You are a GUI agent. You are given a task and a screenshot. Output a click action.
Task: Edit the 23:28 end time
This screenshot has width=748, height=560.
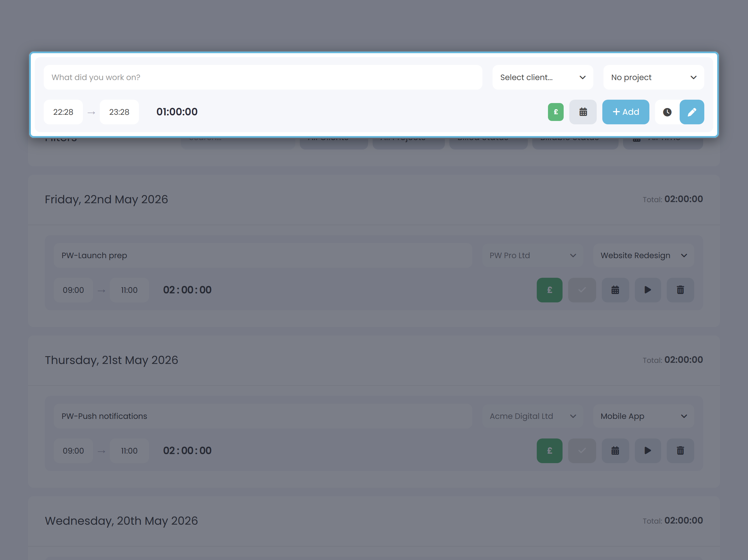(119, 112)
